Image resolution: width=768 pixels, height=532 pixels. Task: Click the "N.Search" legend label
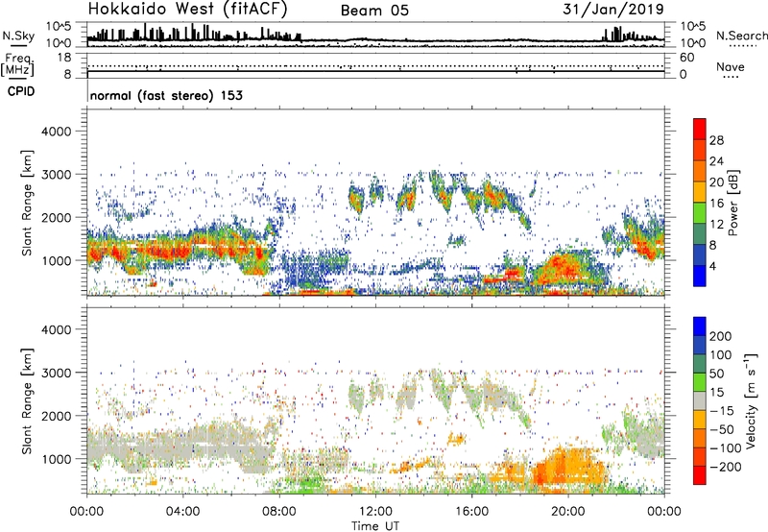click(741, 36)
